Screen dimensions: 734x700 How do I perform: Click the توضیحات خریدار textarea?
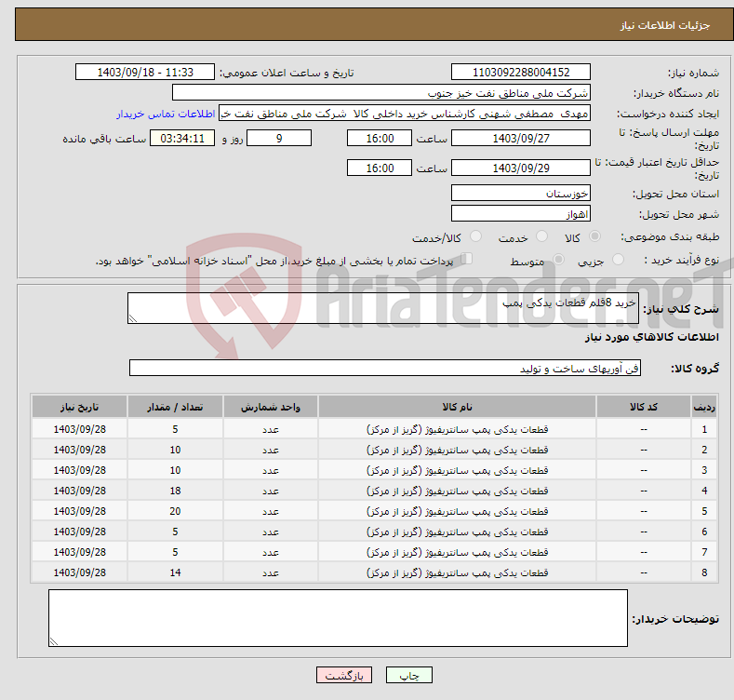(338, 618)
